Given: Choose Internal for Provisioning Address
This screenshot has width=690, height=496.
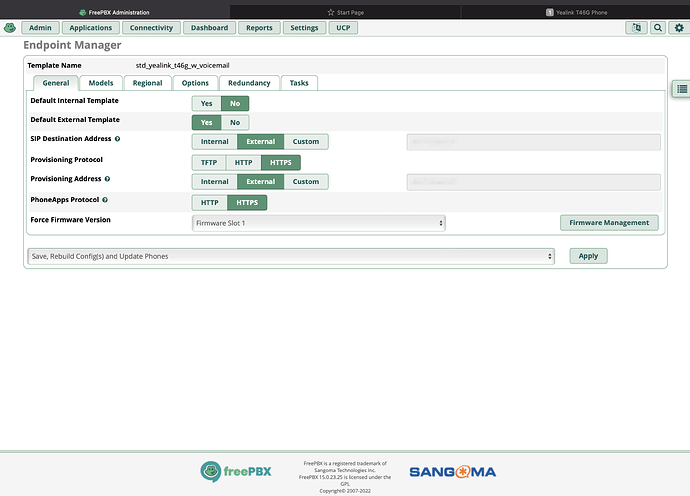Looking at the screenshot, I should coord(215,182).
